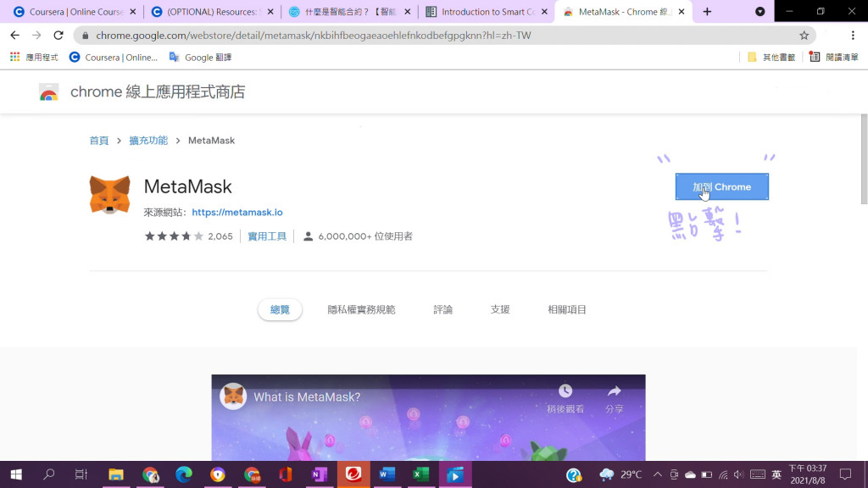The width and height of the screenshot is (868, 488).
Task: Open Microsoft Edge from taskbar
Action: point(184,474)
